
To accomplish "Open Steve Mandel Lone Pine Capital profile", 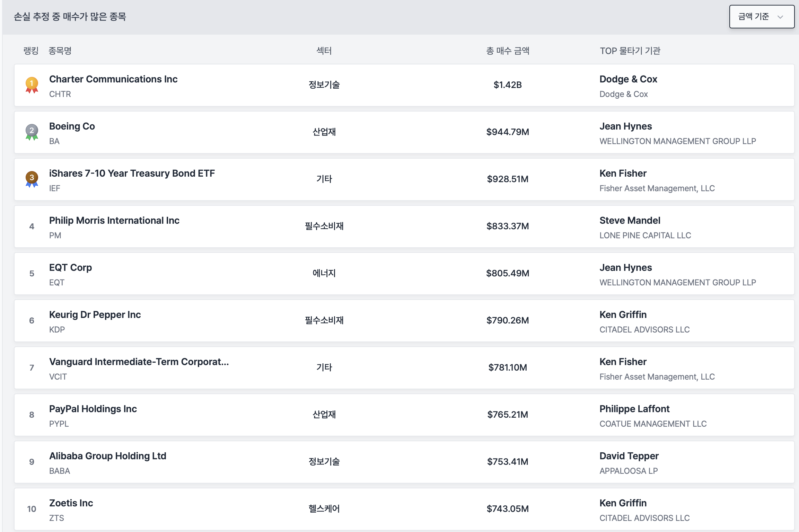I will (630, 221).
